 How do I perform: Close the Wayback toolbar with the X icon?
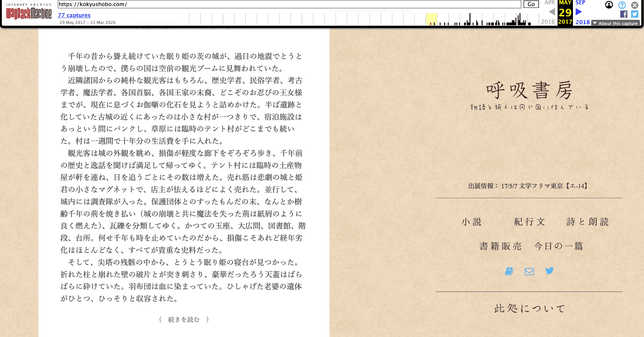point(635,5)
